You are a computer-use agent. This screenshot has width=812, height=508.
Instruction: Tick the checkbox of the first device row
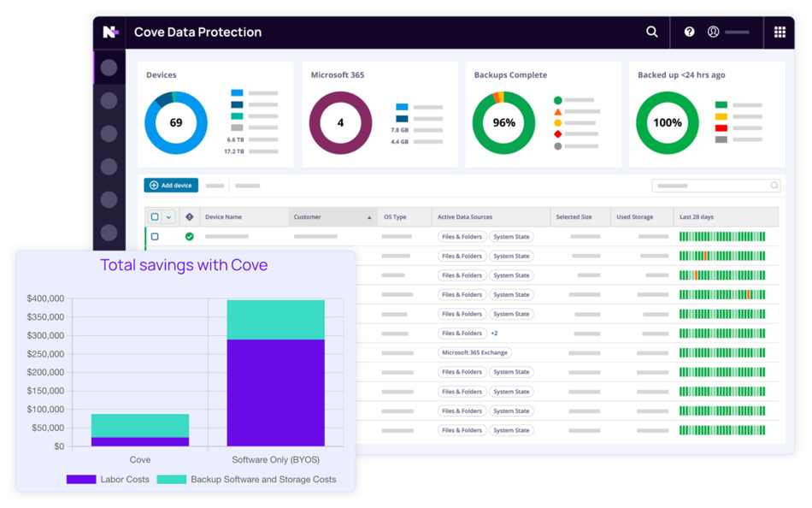[x=155, y=236]
